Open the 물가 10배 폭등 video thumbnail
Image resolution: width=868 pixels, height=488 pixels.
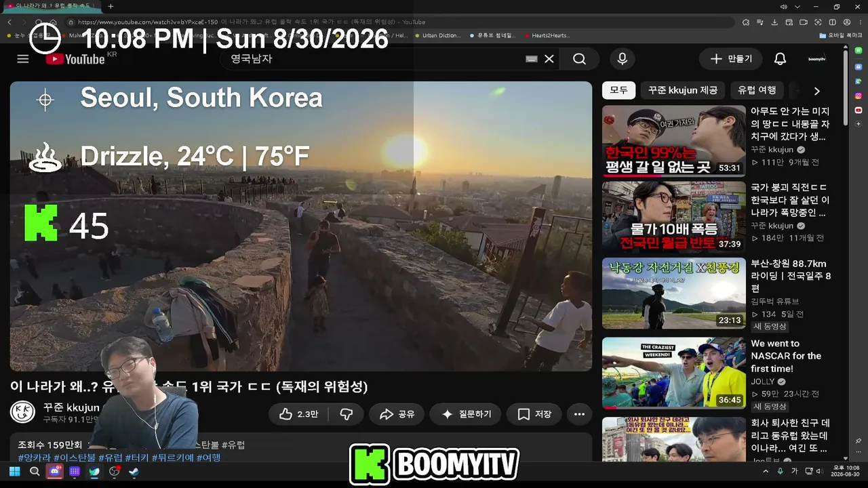click(674, 217)
